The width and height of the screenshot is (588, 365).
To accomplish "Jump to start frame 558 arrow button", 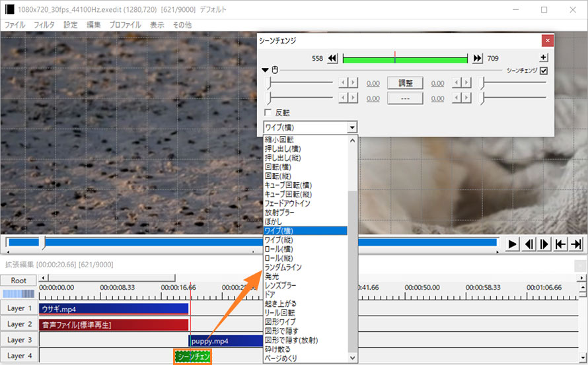I will (332, 59).
